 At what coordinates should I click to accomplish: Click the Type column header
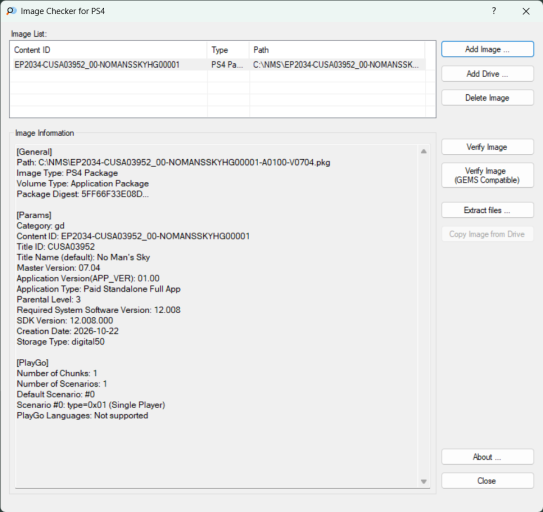coord(228,50)
